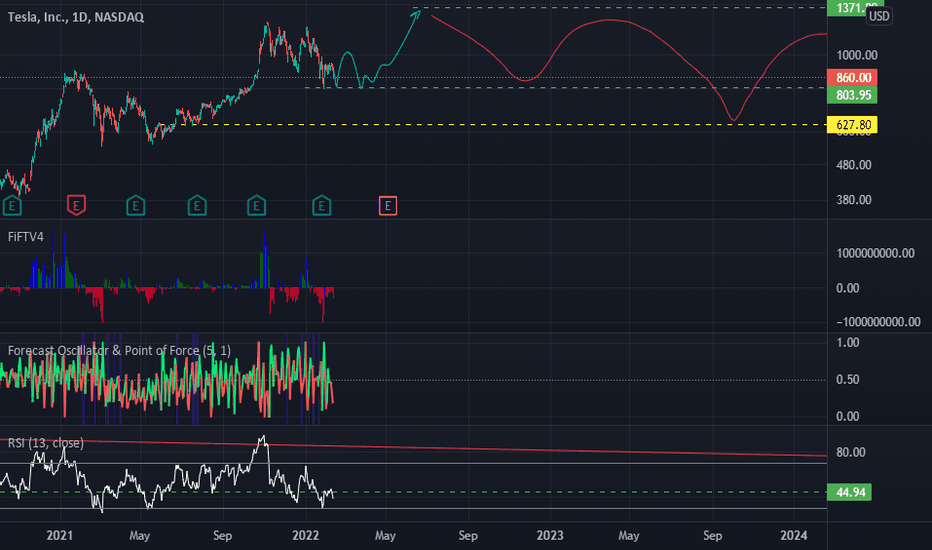Screen dimensions: 932x550
Task: Click the 80.00 RSI axis value
Action: pos(851,452)
